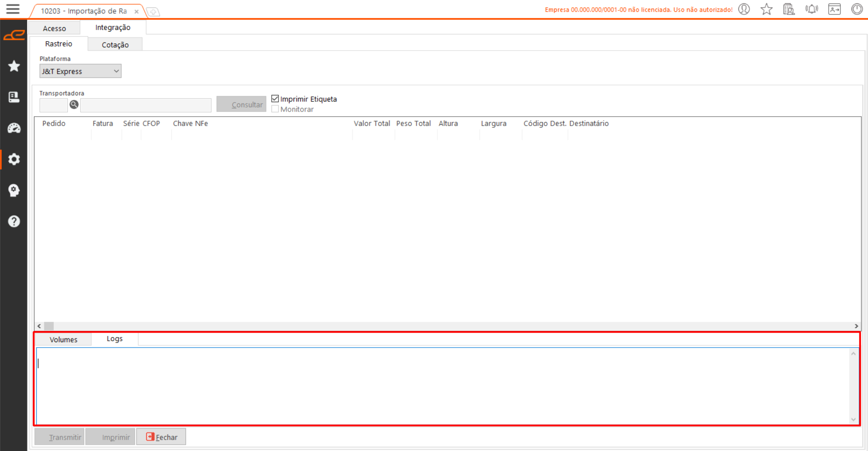Image resolution: width=868 pixels, height=451 pixels.
Task: Click the star outline icon in top bar
Action: coord(767,9)
